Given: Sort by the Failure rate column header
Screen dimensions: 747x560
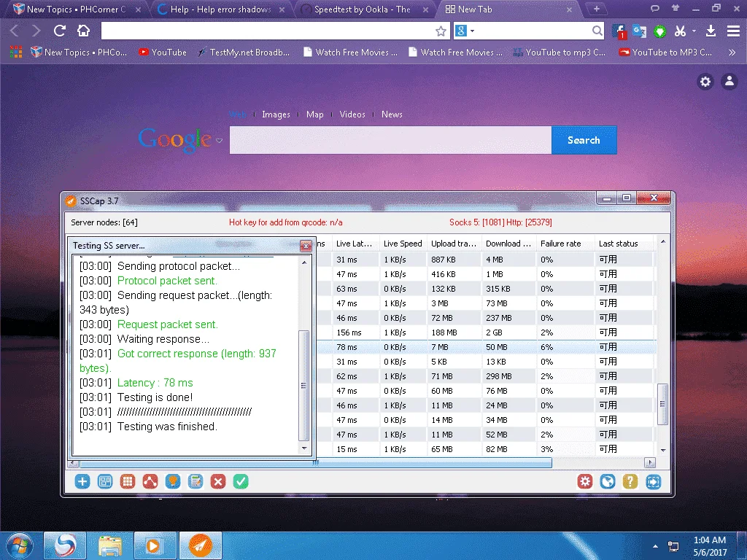Looking at the screenshot, I should tap(565, 244).
